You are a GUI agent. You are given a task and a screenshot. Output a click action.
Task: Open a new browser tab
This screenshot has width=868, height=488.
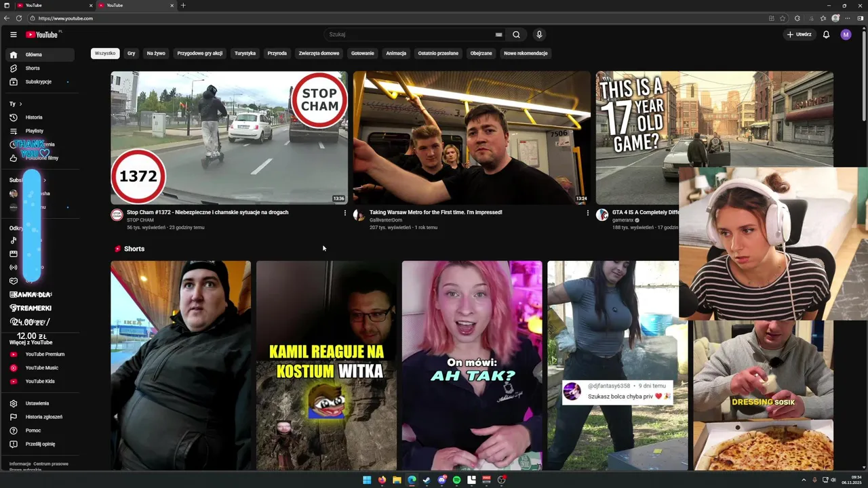[183, 5]
